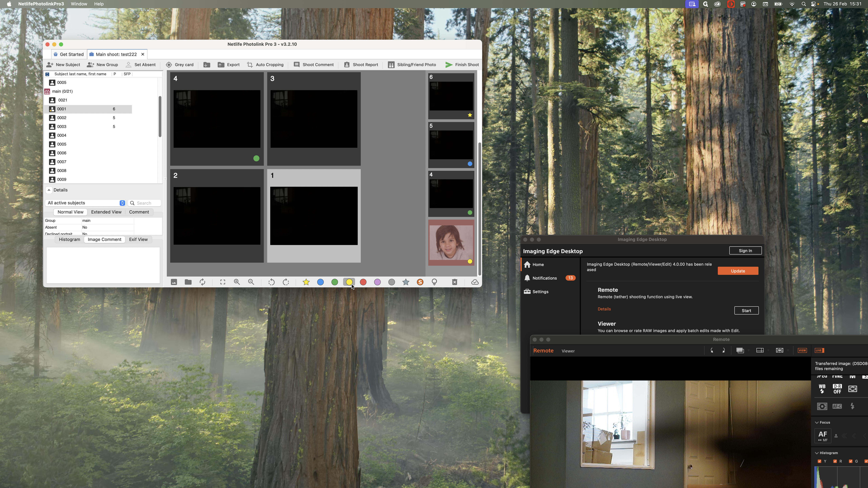Click the cloud sync icon

[475, 282]
